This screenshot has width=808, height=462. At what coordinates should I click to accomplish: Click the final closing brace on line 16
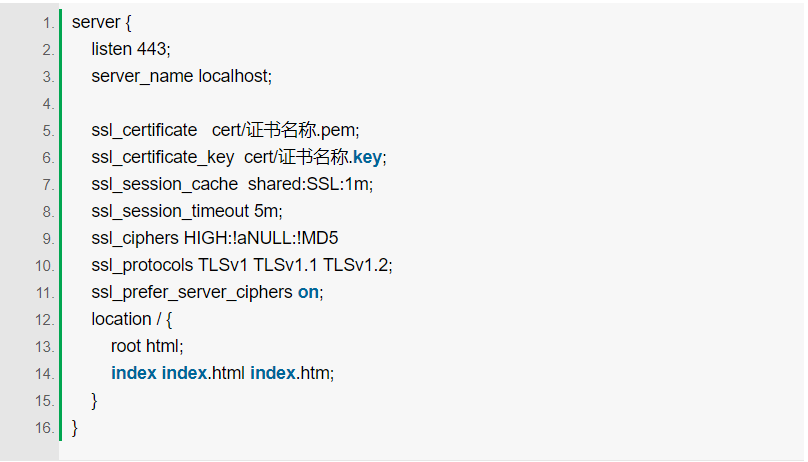(x=75, y=427)
